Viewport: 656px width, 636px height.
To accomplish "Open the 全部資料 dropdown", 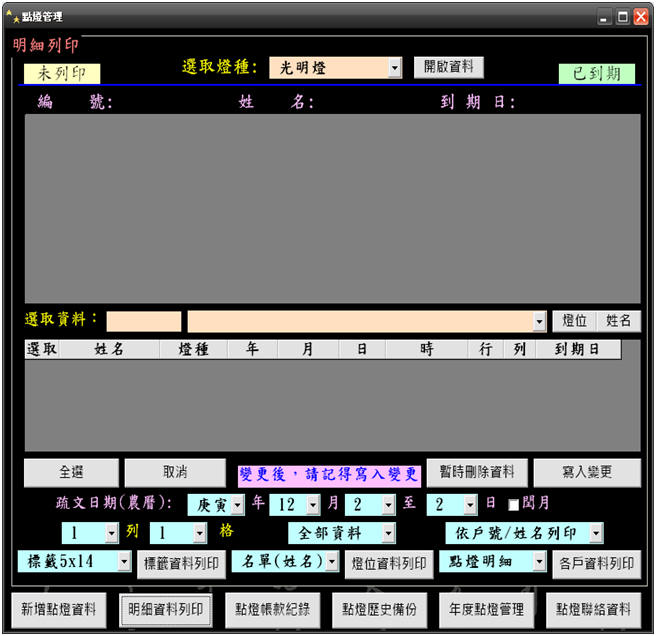I will point(388,533).
